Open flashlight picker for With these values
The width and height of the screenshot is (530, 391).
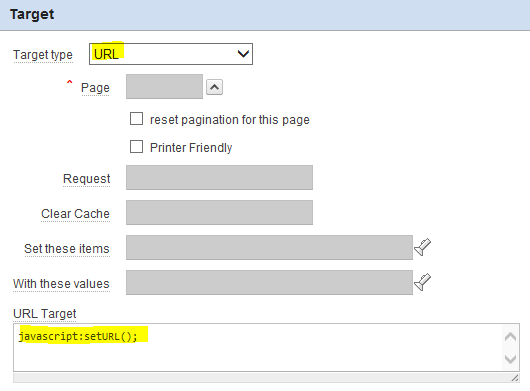point(423,282)
